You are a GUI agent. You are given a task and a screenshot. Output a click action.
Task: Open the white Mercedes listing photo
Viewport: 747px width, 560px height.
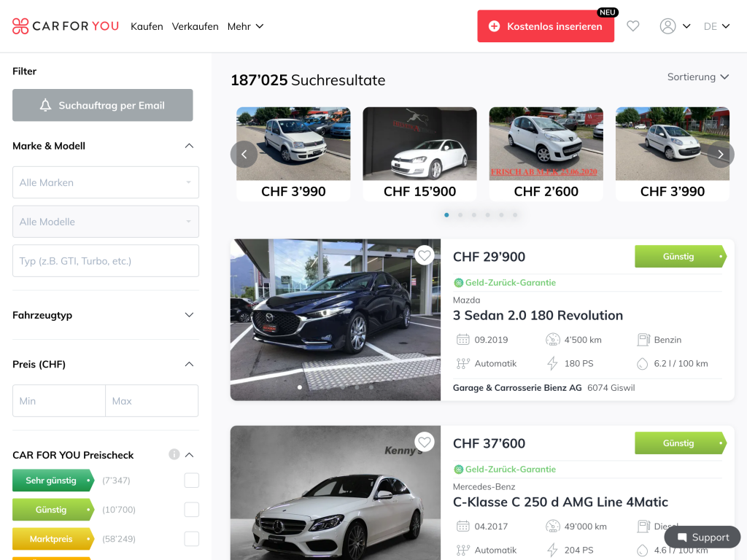click(x=336, y=493)
